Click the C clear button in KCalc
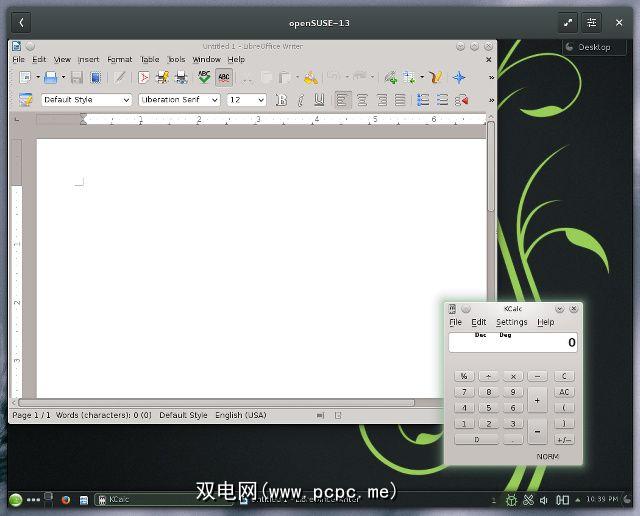 point(564,376)
